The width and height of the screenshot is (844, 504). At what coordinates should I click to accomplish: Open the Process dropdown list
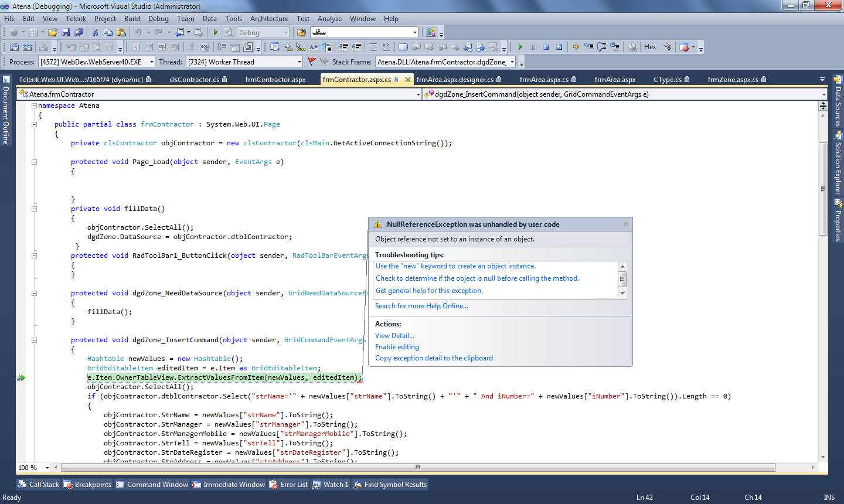point(151,62)
